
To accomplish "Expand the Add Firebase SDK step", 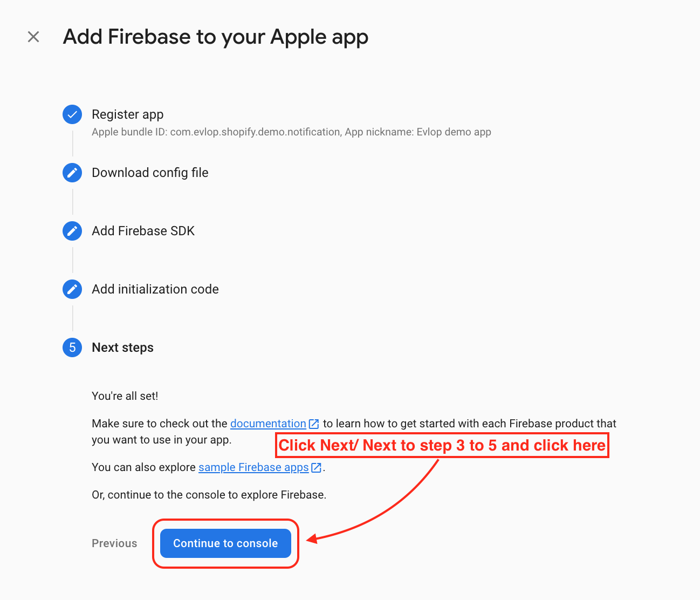I will pos(143,231).
